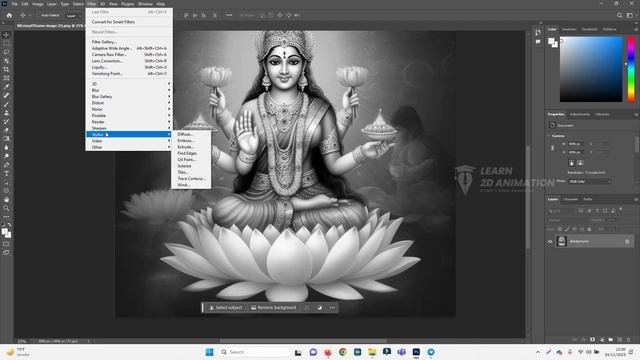This screenshot has height=360, width=640.
Task: Toggle layer filtering switch in Layers panel
Action: point(621,210)
